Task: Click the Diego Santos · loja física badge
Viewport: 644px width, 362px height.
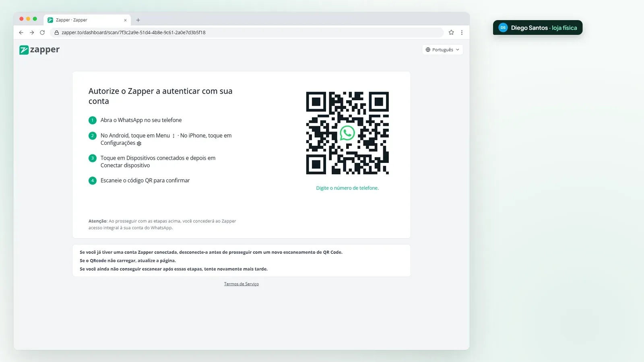Action: tap(538, 28)
